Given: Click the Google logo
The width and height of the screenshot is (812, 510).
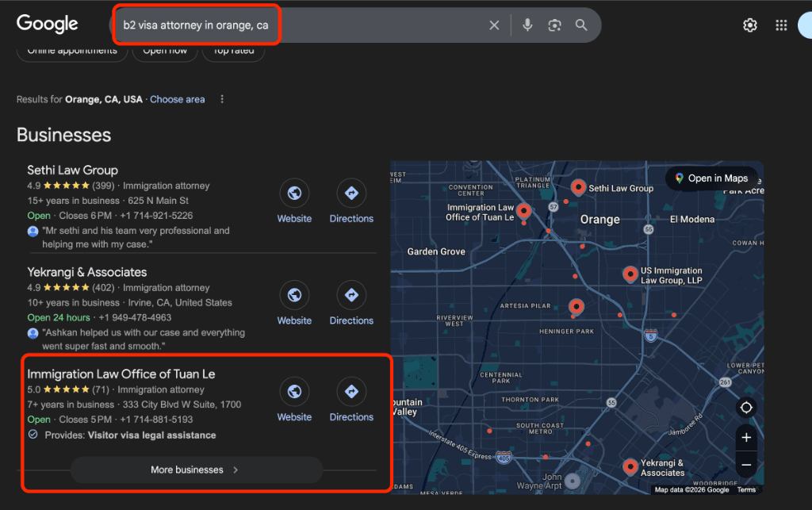Looking at the screenshot, I should click(47, 24).
